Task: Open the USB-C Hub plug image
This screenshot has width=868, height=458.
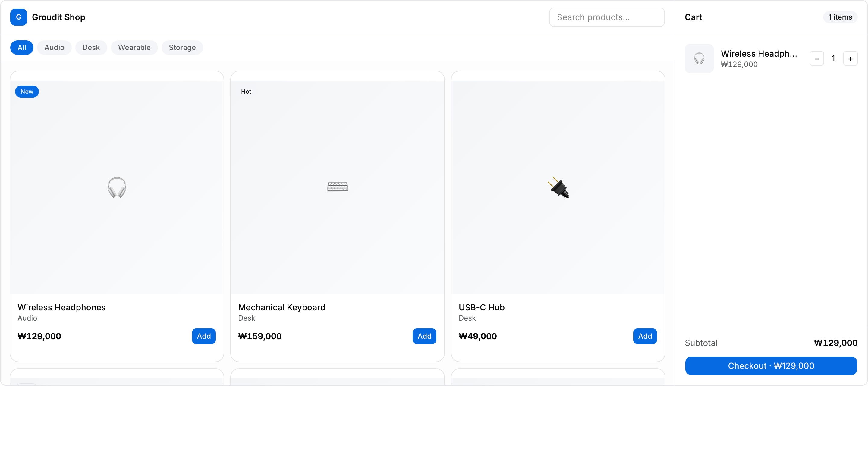Action: pyautogui.click(x=558, y=187)
